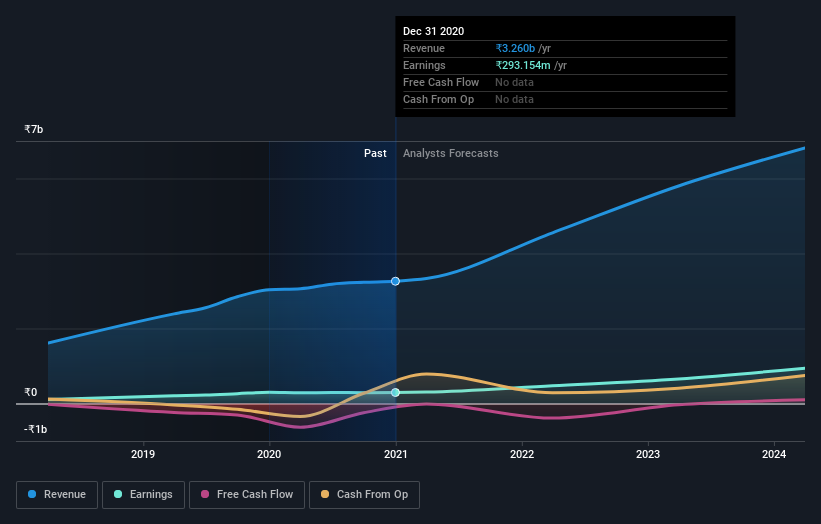Click the orange Cash From Op legend dot

point(325,494)
